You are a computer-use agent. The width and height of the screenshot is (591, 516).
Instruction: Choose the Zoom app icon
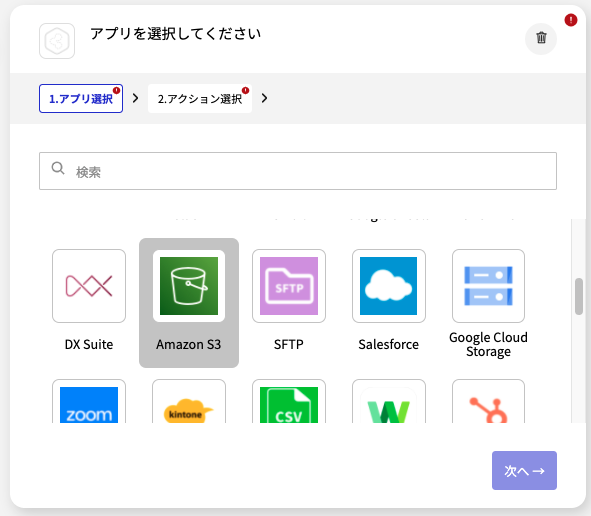pyautogui.click(x=89, y=401)
